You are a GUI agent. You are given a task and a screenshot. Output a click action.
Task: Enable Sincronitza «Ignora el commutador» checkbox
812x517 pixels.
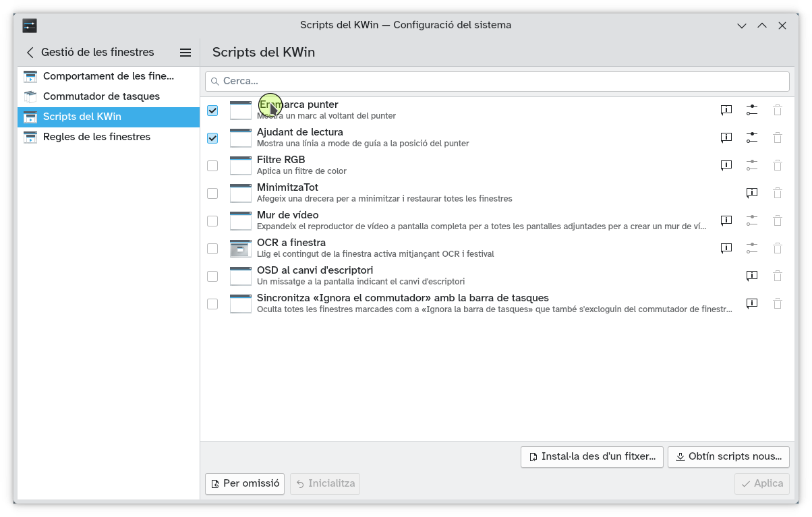[212, 304]
